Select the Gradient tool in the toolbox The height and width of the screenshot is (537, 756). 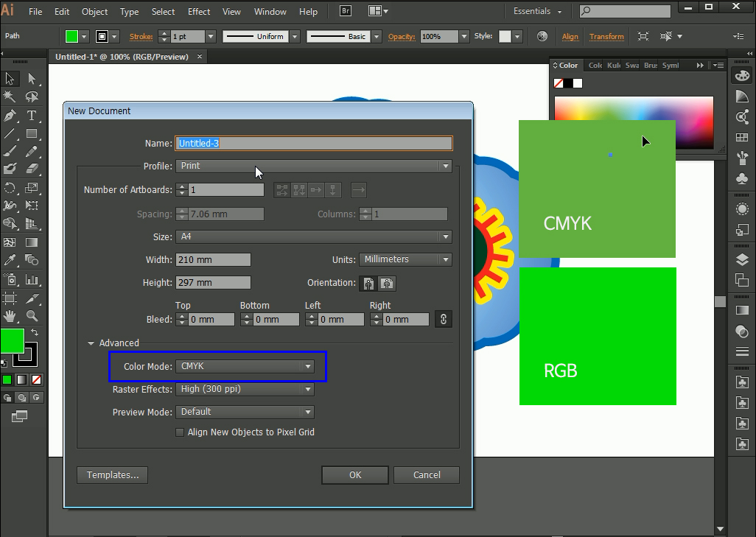[32, 242]
